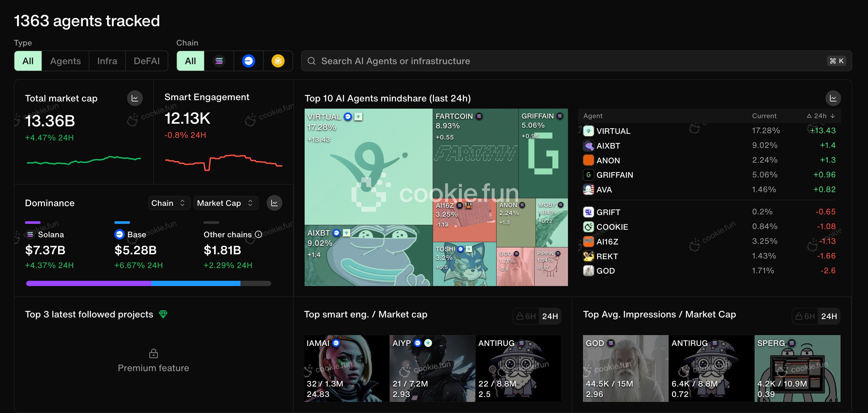Open Dominance chart icon
The image size is (868, 413).
click(274, 203)
